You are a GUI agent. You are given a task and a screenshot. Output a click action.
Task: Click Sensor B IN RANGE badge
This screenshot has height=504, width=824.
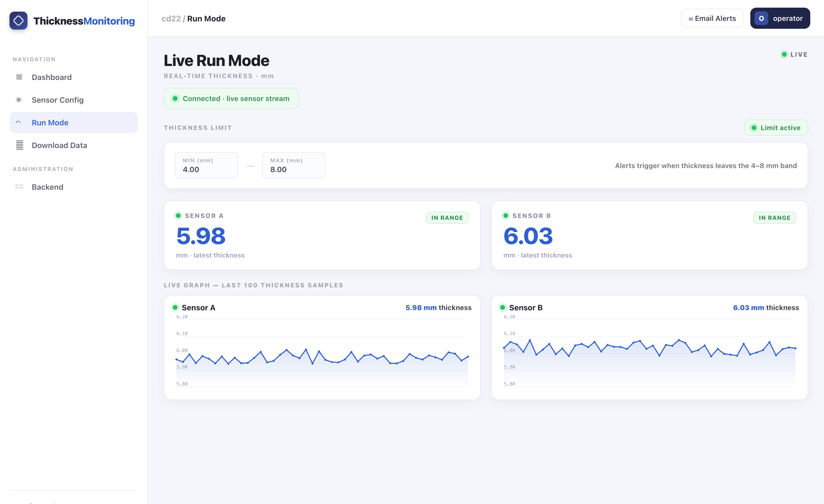point(775,218)
